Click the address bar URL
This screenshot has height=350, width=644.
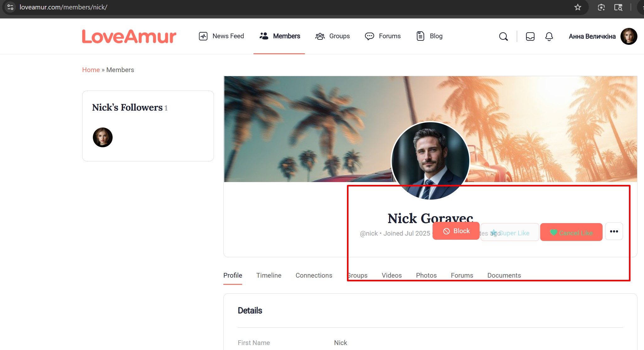pos(63,7)
